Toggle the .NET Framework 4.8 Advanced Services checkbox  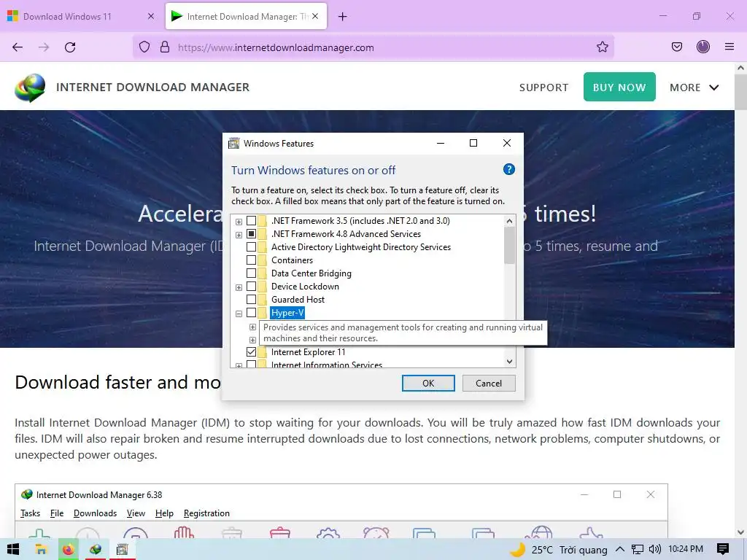(x=251, y=234)
